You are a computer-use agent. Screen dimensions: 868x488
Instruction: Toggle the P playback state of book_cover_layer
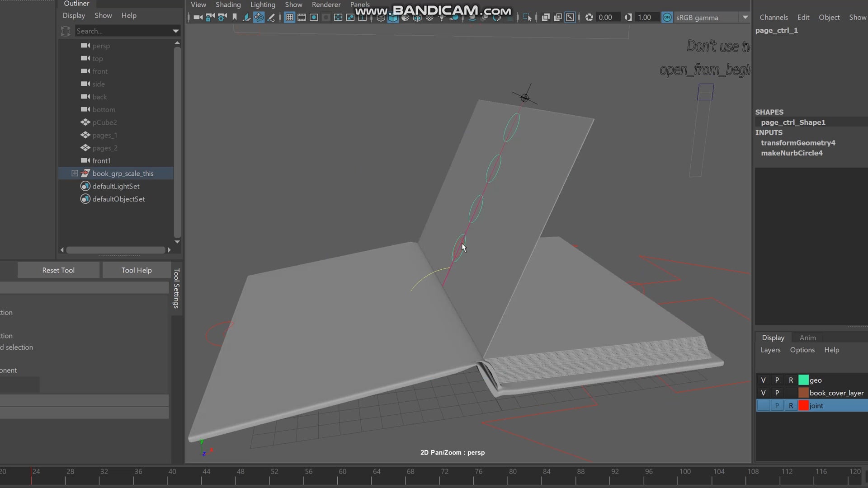tap(777, 393)
